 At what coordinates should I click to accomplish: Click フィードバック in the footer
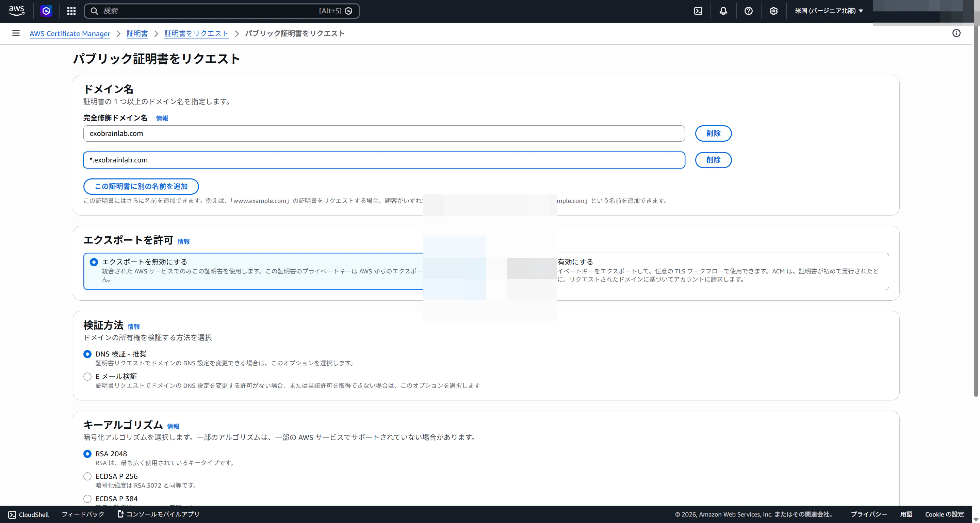coord(83,514)
